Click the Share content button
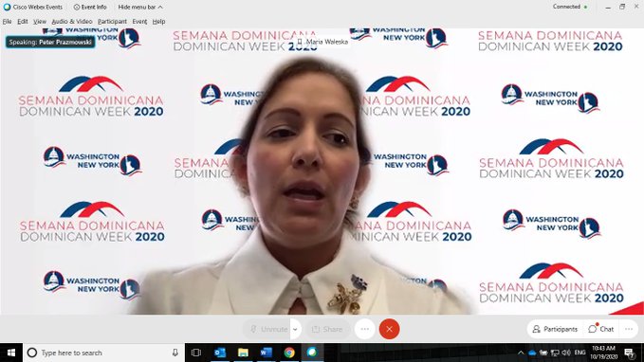 tap(328, 329)
